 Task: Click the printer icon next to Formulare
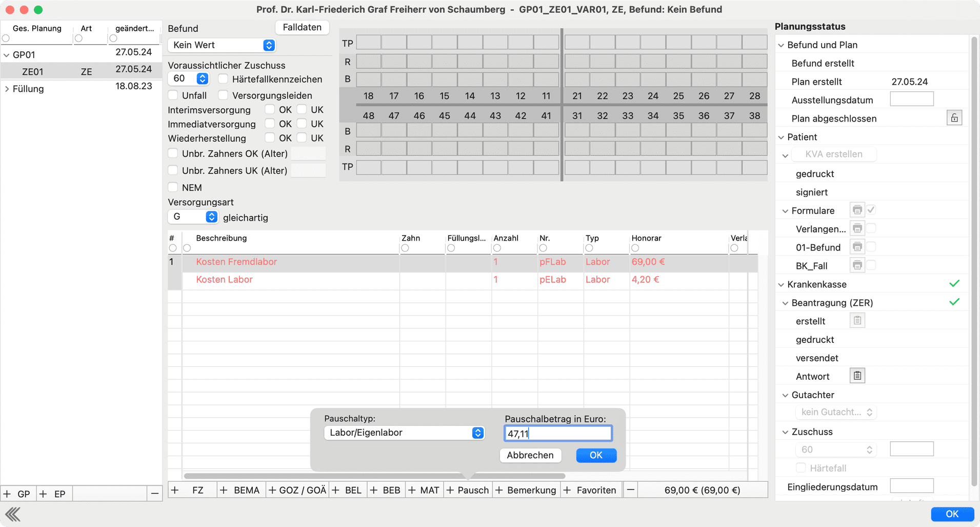pyautogui.click(x=857, y=210)
